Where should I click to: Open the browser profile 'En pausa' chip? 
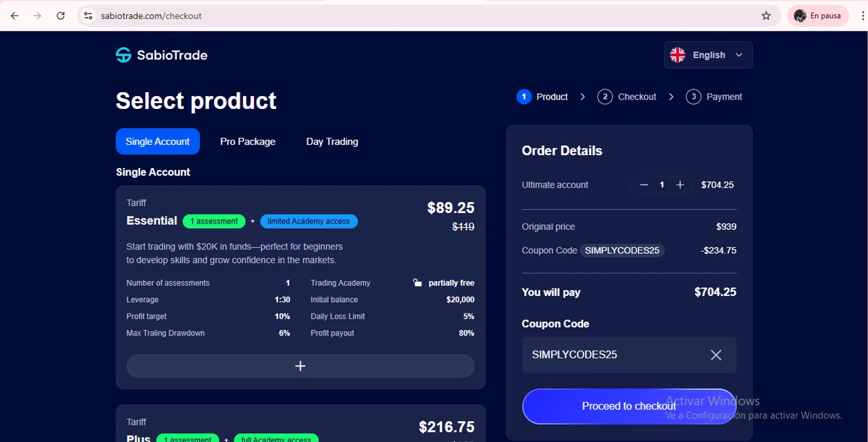[x=818, y=16]
